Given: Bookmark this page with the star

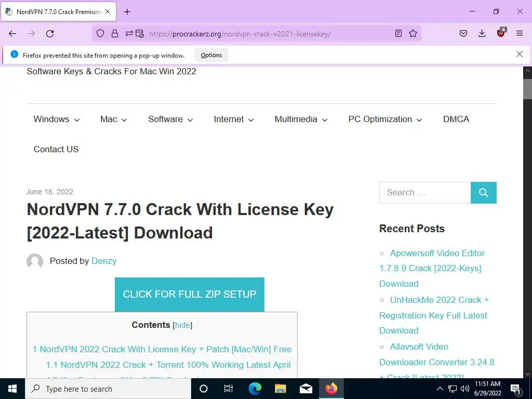Looking at the screenshot, I should click(x=413, y=33).
